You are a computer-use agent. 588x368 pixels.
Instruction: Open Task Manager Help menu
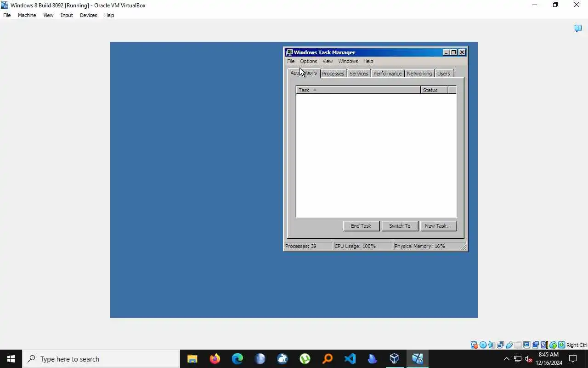pos(368,61)
